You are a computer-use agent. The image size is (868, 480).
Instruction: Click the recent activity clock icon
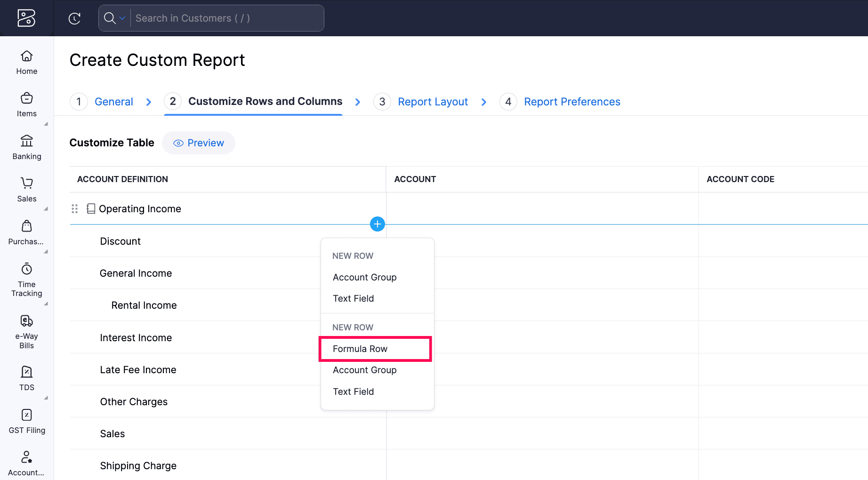click(x=74, y=18)
